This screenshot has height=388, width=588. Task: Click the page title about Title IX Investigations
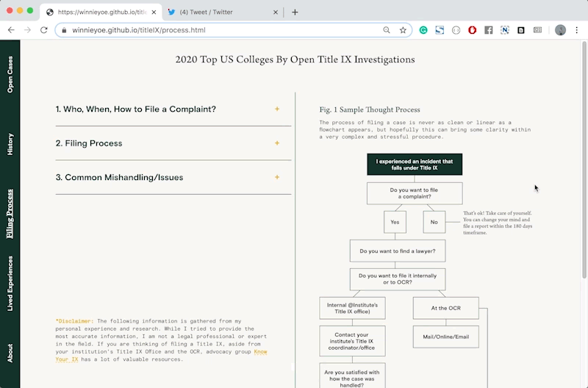295,60
